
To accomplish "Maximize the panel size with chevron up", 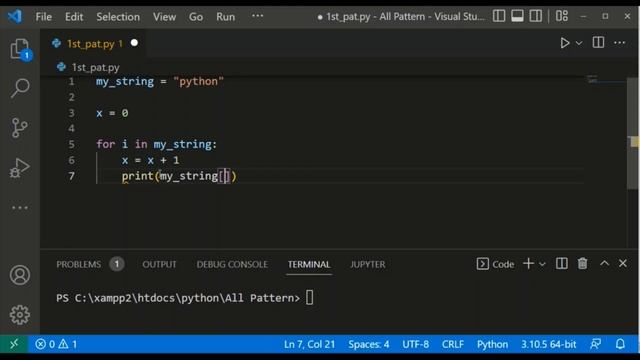I will [x=604, y=264].
